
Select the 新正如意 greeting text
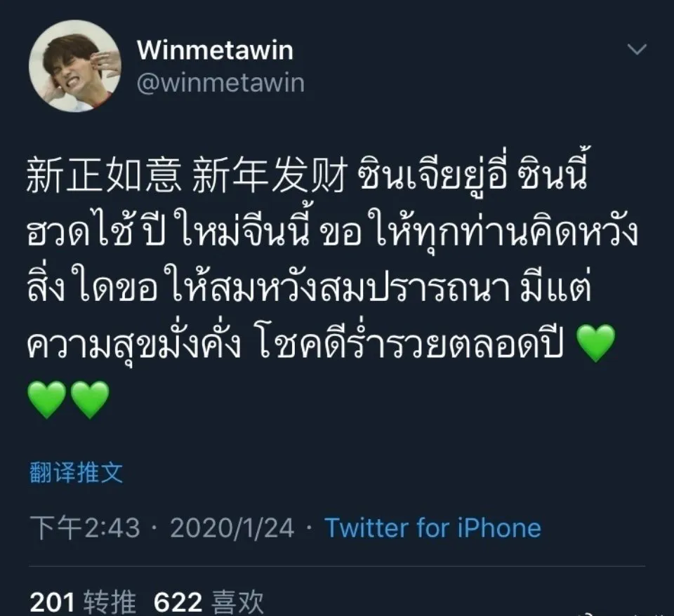click(x=104, y=176)
